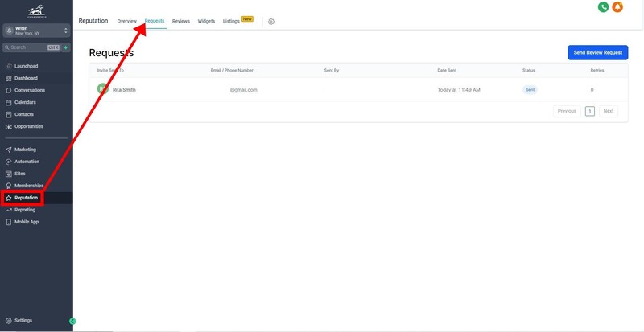
Task: Open Widgets tab in Reputation
Action: tap(206, 22)
